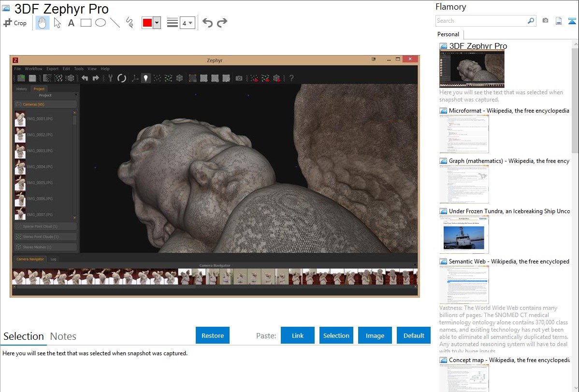Click the Paste Image button

click(375, 335)
